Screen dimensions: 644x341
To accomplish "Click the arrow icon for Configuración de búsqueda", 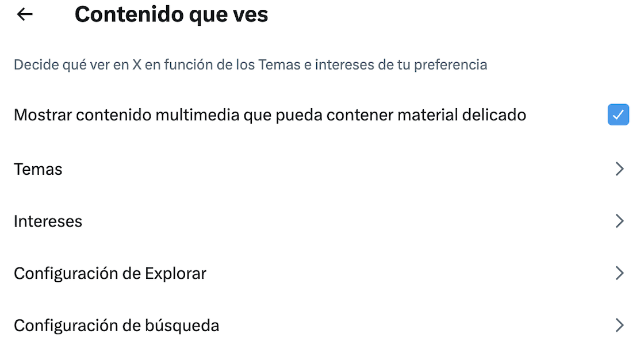I will click(x=619, y=325).
